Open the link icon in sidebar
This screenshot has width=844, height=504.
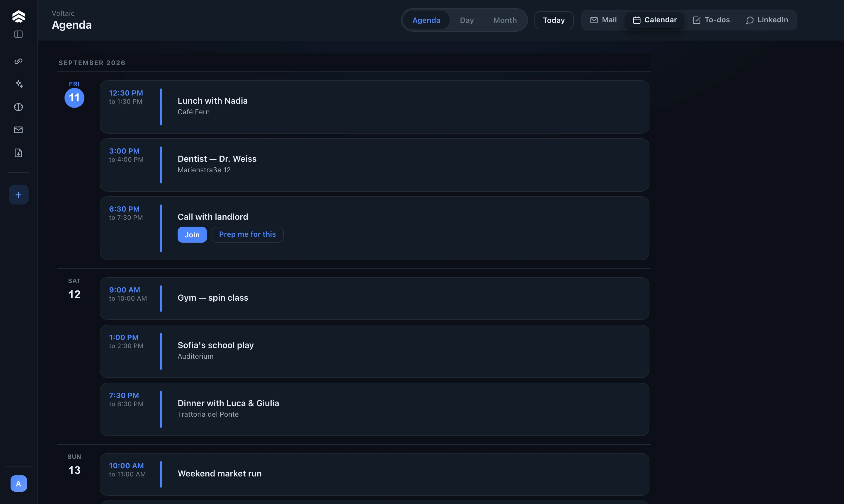tap(18, 61)
